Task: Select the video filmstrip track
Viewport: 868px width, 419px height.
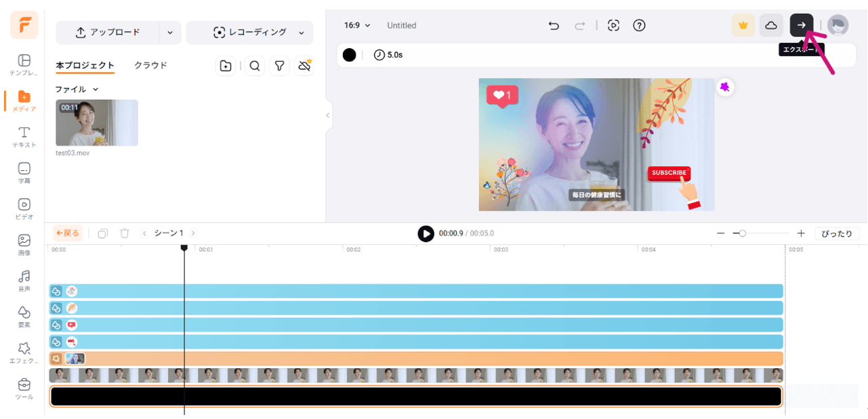Action: tap(416, 375)
